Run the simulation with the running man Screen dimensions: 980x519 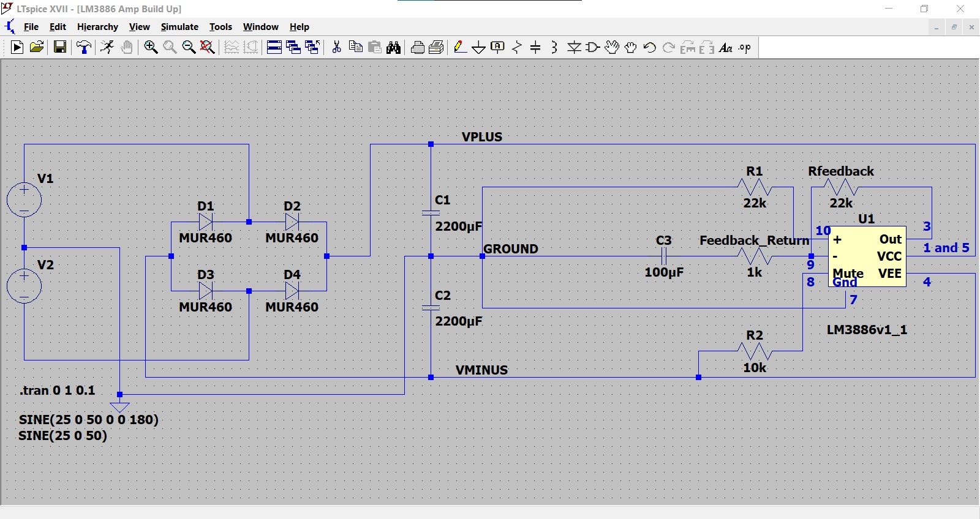[107, 47]
